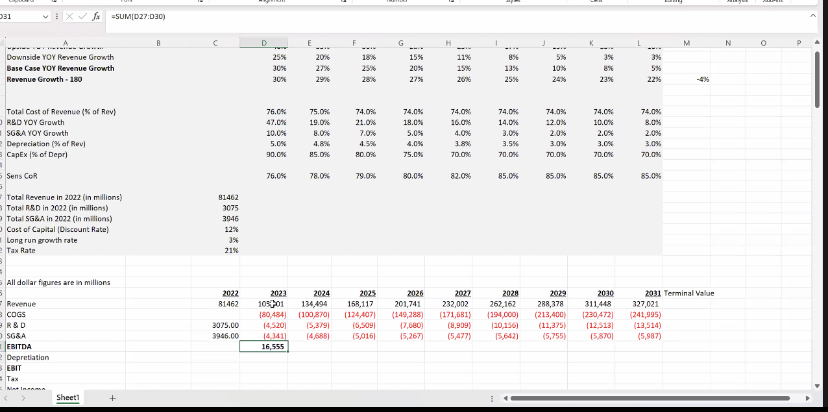
Task: Select the 2027 revenue cell 232,002
Action: [448, 304]
